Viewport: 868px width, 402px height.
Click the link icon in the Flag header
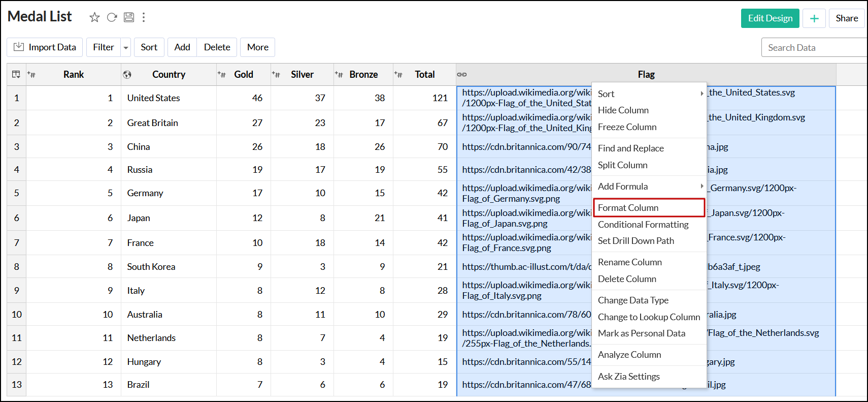click(x=462, y=75)
